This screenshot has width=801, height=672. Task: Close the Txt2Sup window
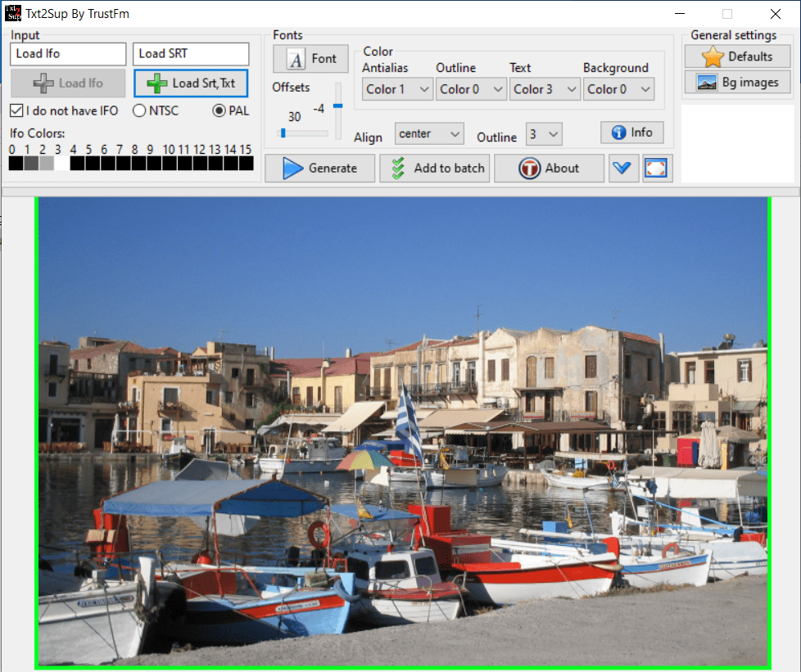click(776, 14)
